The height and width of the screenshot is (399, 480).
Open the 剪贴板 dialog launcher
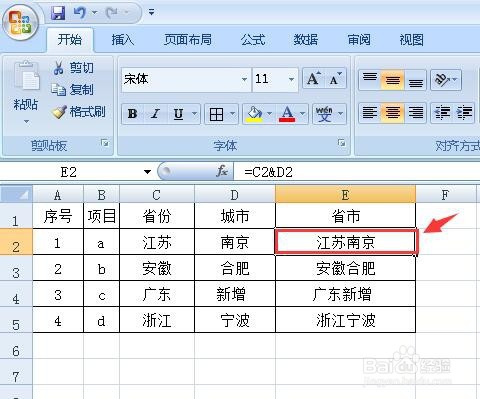point(105,143)
